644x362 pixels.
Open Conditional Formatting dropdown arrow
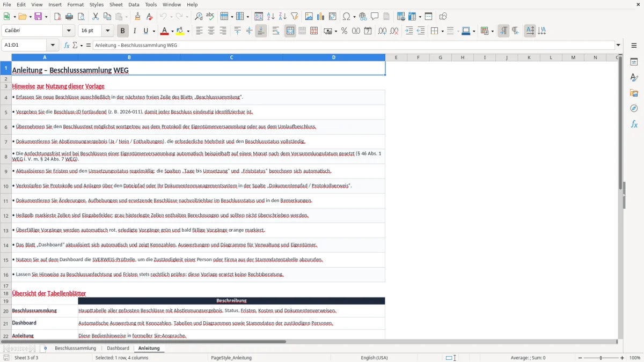(492, 31)
